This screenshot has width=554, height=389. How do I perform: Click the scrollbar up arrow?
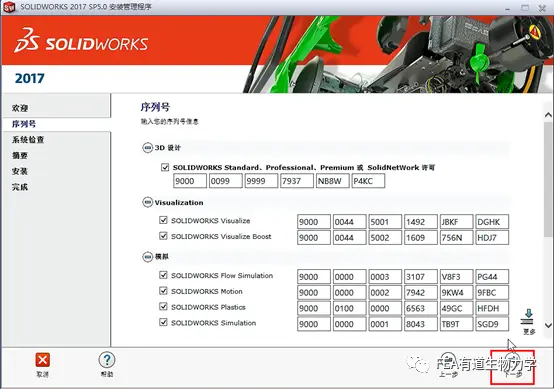[548, 115]
